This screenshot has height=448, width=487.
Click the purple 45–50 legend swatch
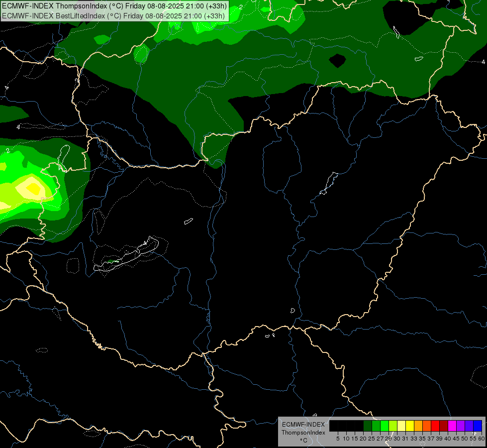click(461, 426)
